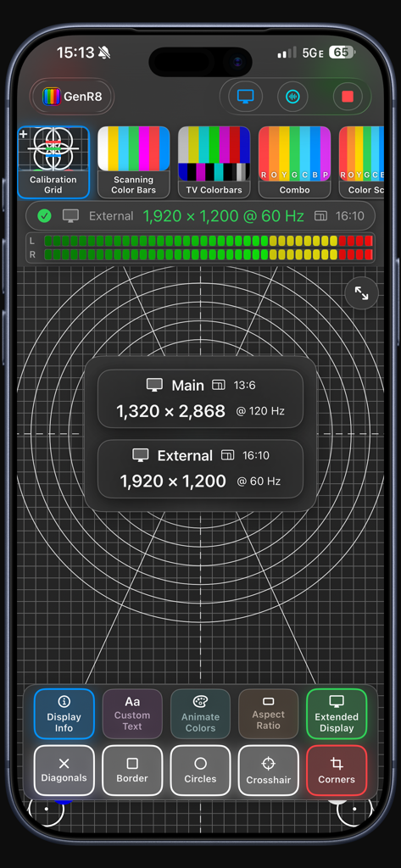
Task: Tap the blue monitor display icon
Action: tap(245, 97)
